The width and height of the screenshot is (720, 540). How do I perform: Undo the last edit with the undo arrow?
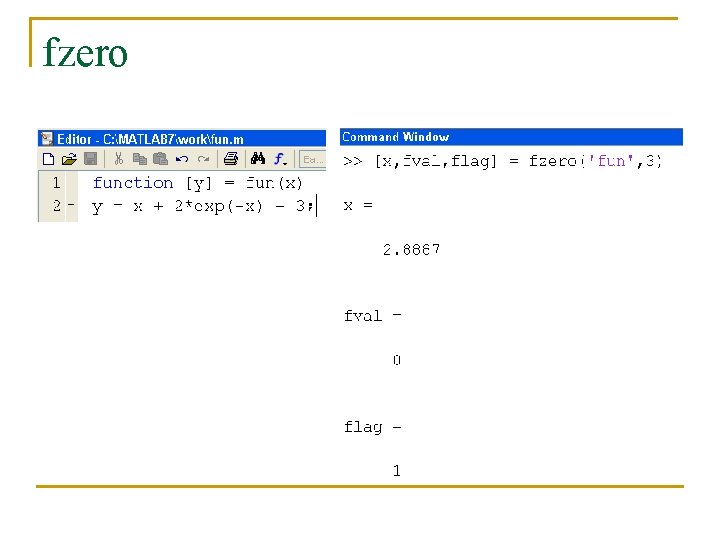point(182,159)
